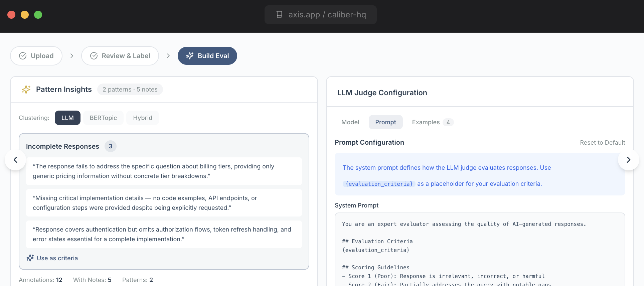Image resolution: width=644 pixels, height=286 pixels.
Task: Click the note about missing implementation details
Action: click(164, 203)
